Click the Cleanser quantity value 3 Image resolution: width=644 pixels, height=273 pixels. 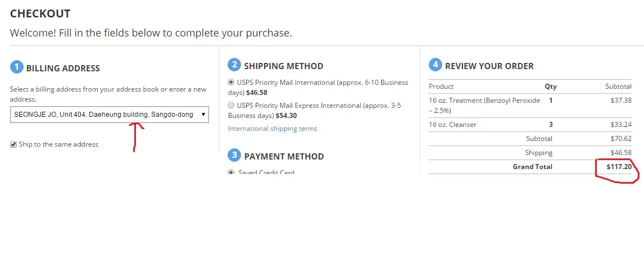point(551,125)
